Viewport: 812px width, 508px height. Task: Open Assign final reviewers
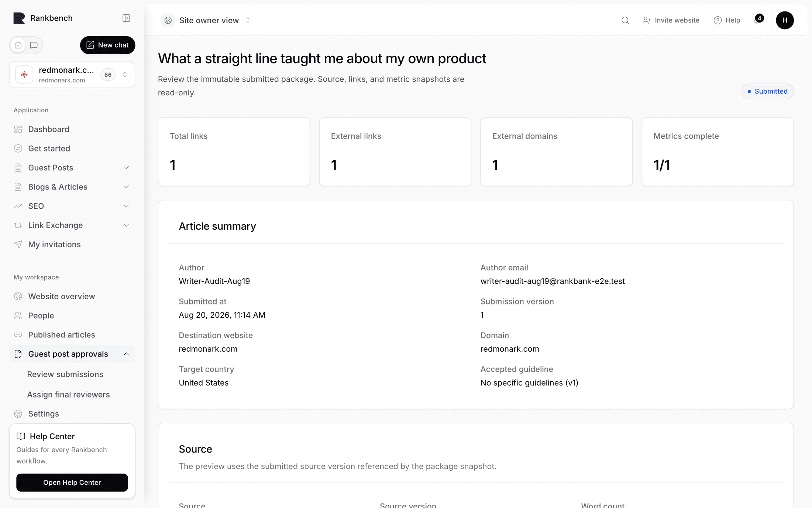tap(68, 395)
